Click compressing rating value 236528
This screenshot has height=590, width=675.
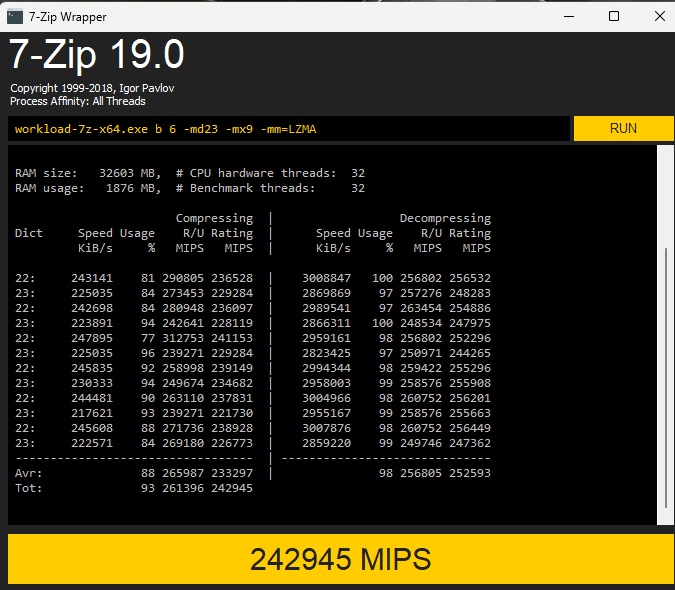(232, 278)
